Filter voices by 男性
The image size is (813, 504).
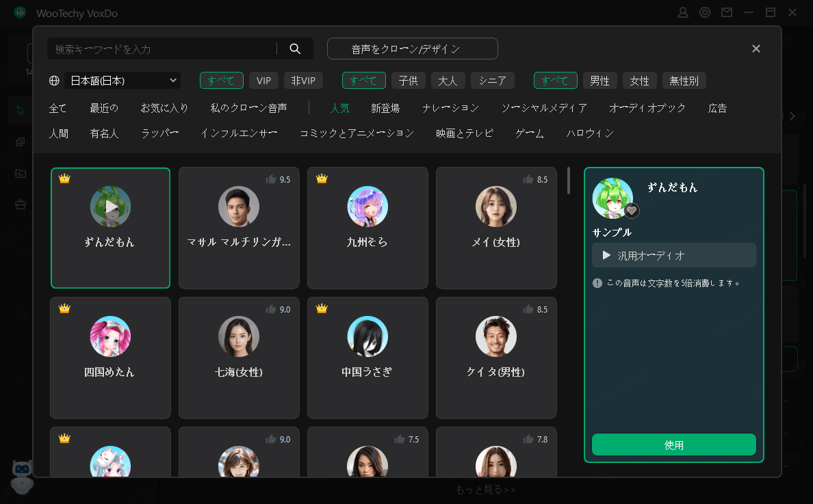(599, 81)
